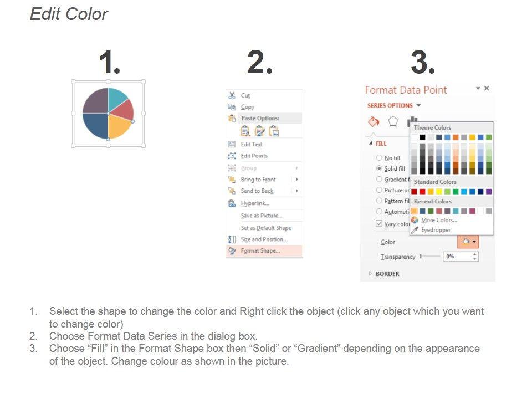Click the Transparency percentage input field
Screen dimensions: 532x399
coord(457,257)
